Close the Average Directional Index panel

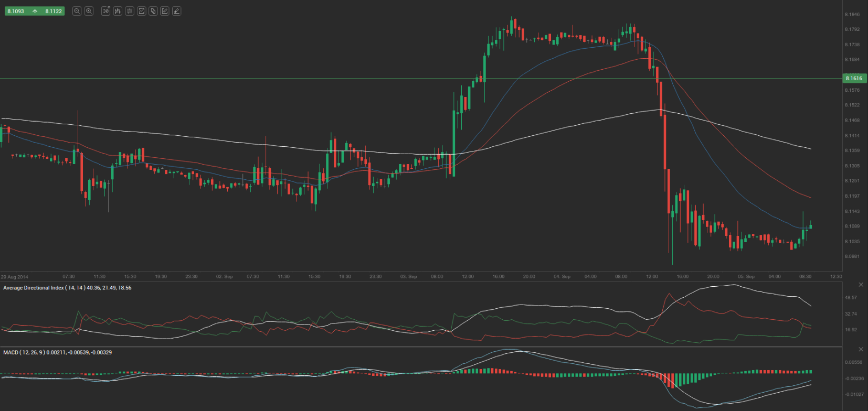pos(861,285)
